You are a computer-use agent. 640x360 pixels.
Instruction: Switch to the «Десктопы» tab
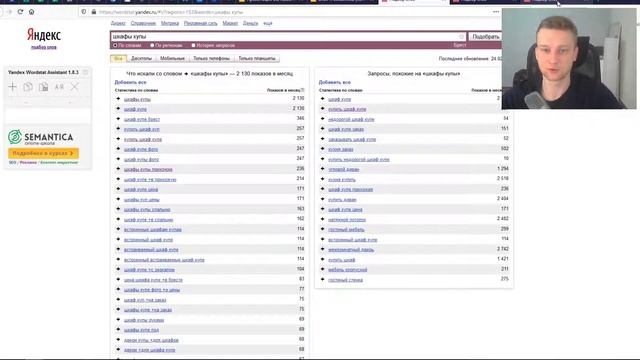click(x=141, y=58)
